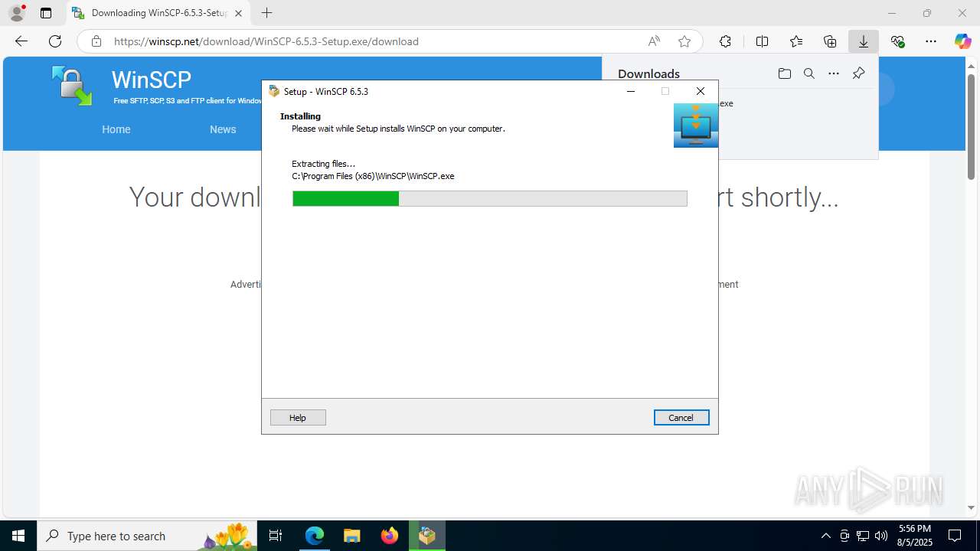
Task: Open Copilot in Edge
Action: click(x=963, y=41)
